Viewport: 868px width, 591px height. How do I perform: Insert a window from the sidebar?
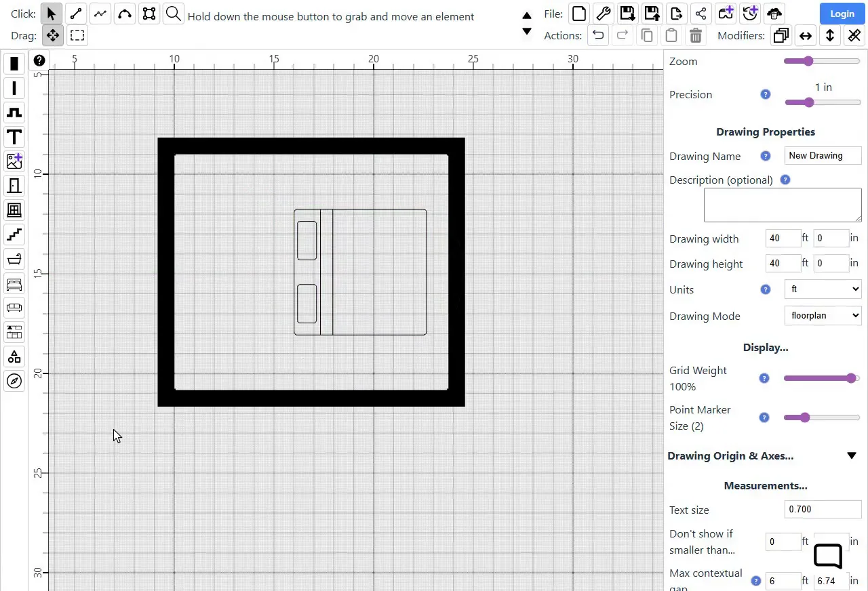click(x=14, y=210)
